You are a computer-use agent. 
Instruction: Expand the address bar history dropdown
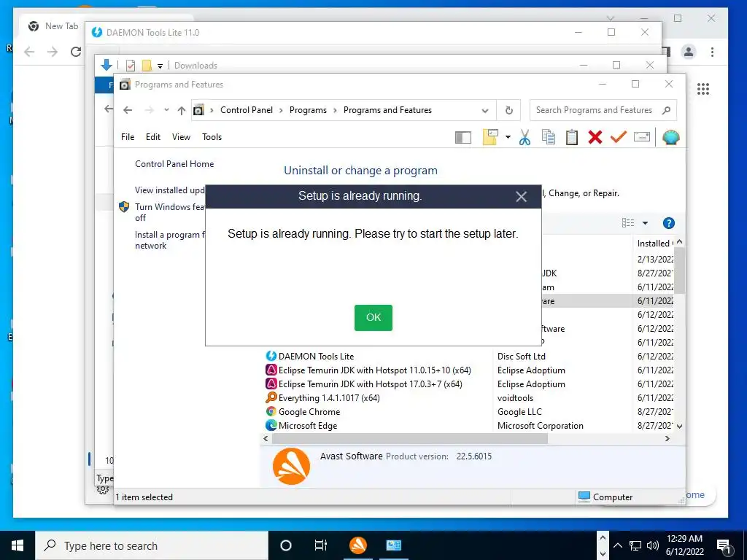point(485,111)
